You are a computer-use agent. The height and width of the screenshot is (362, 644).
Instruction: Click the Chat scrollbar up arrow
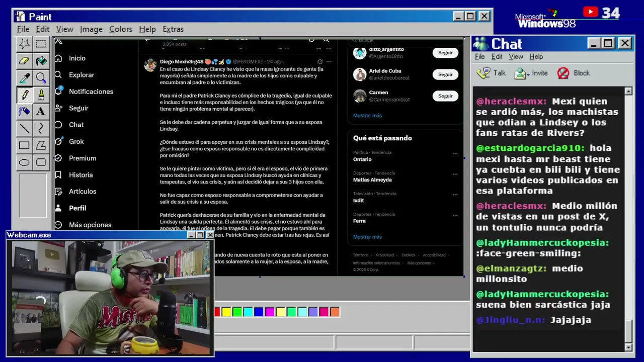(x=628, y=91)
